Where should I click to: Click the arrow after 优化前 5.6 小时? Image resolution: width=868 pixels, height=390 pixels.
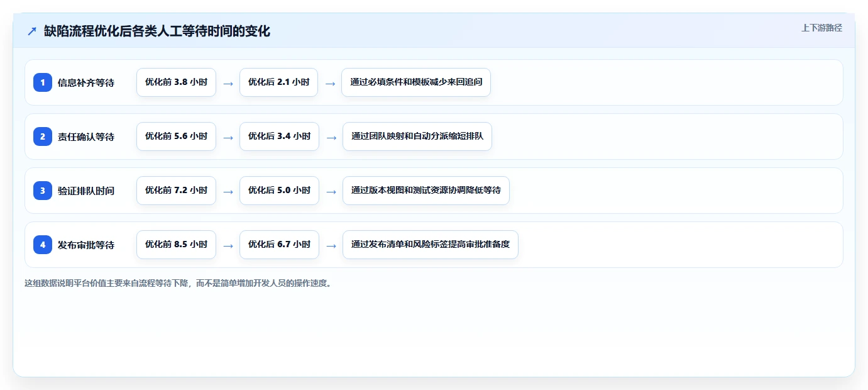[228, 137]
